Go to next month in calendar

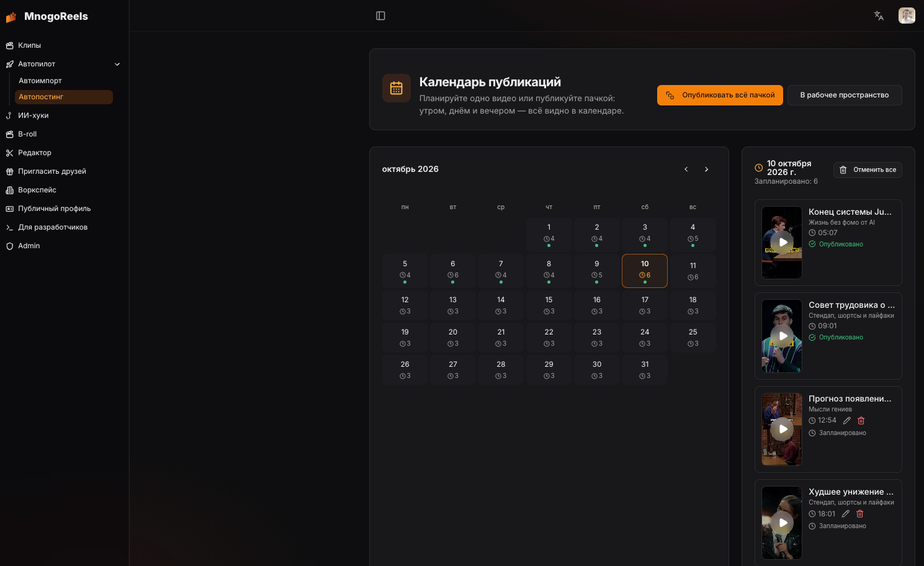(706, 169)
